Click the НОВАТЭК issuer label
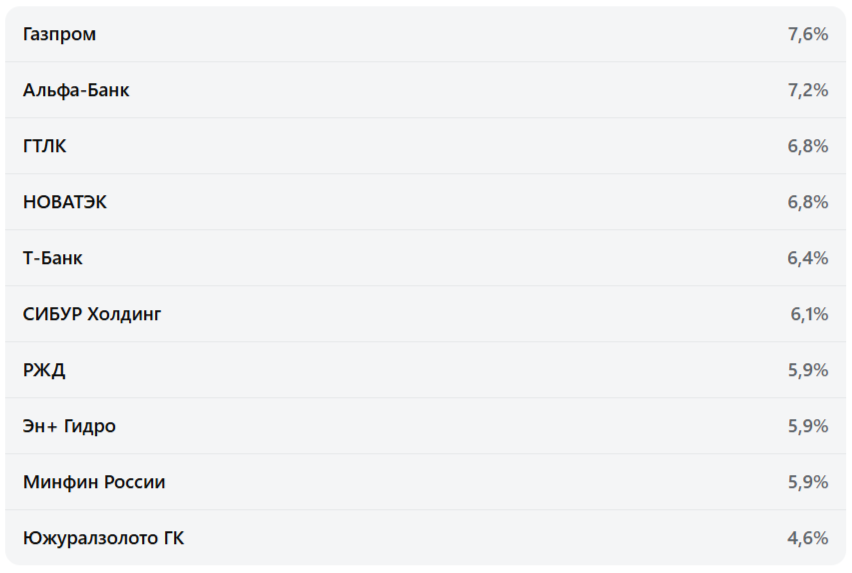The width and height of the screenshot is (852, 573). coord(65,202)
